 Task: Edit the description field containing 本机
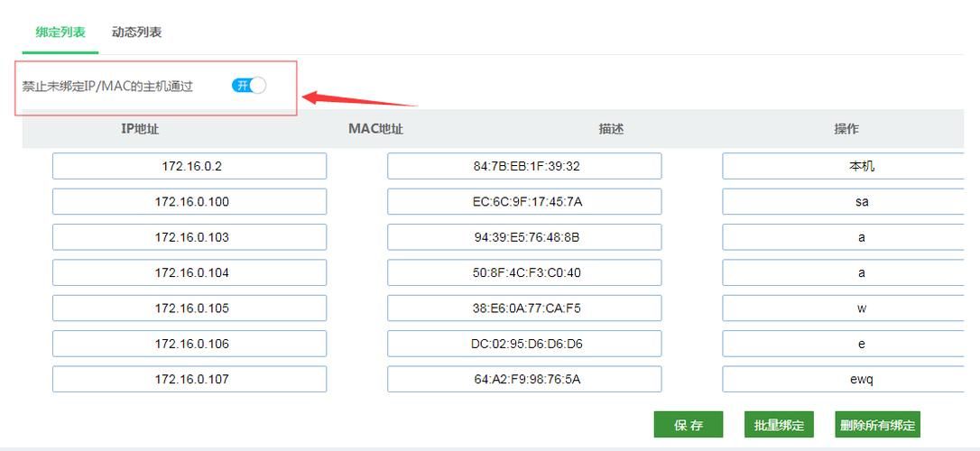click(x=843, y=166)
